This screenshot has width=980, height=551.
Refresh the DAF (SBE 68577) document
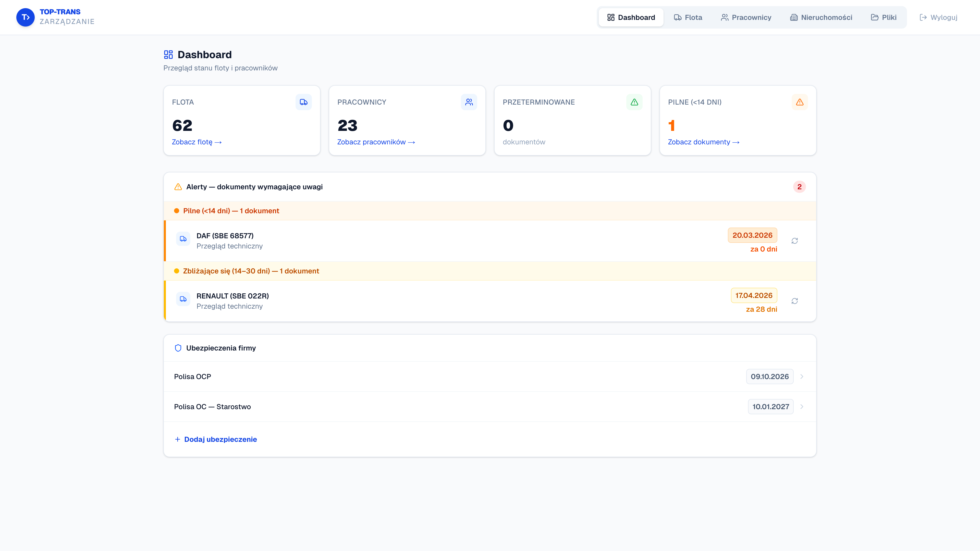(795, 241)
